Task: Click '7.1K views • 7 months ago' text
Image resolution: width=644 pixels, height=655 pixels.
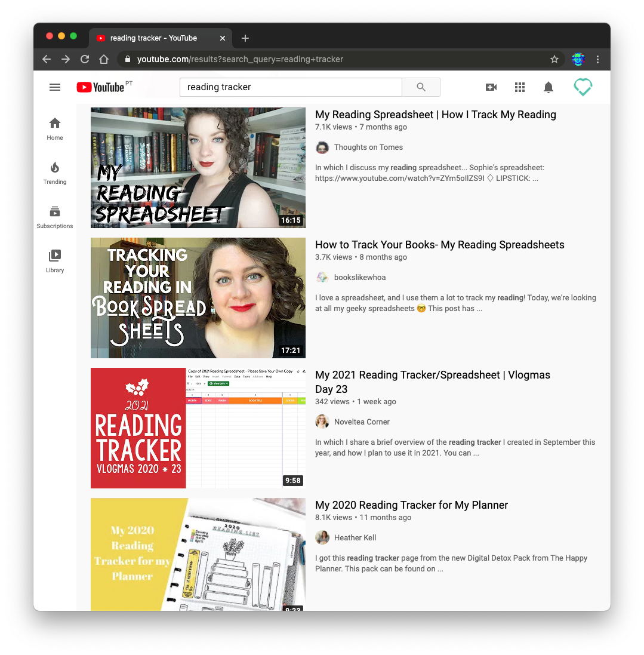Action: point(361,127)
